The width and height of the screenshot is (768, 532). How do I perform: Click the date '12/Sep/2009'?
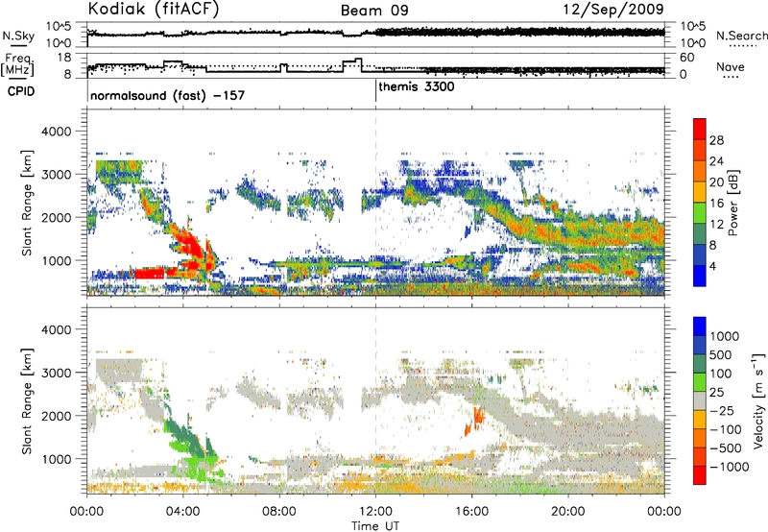[613, 9]
